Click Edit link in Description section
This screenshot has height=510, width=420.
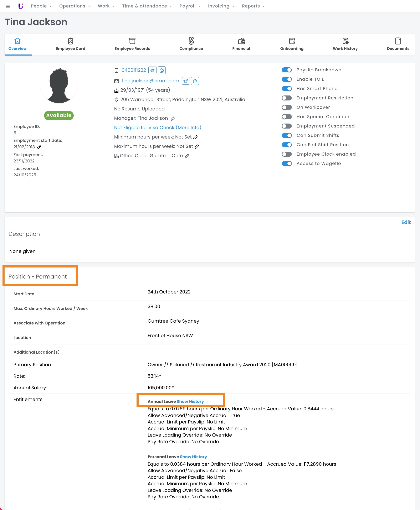pyautogui.click(x=406, y=222)
